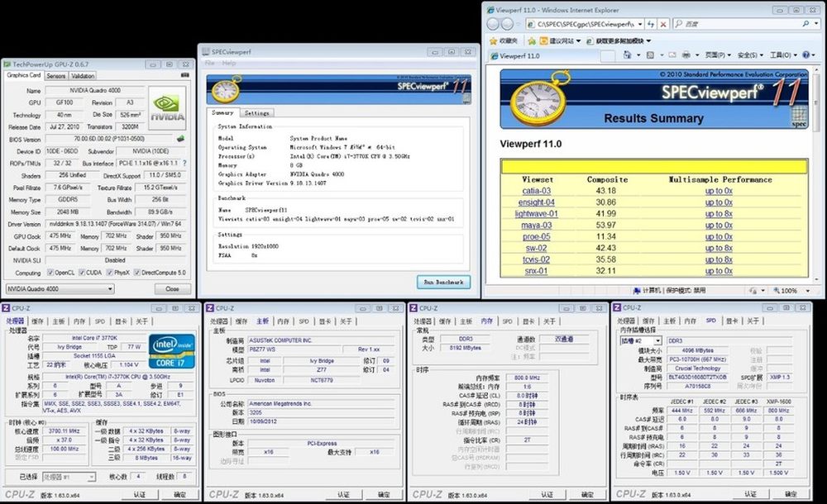Click the 建议网站 orange icon

coord(544,40)
